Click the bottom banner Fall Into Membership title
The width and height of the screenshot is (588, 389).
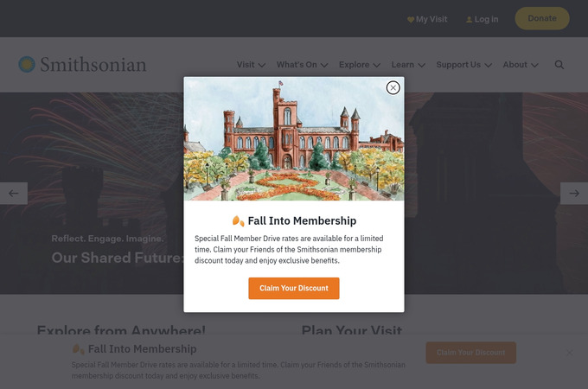coord(142,349)
